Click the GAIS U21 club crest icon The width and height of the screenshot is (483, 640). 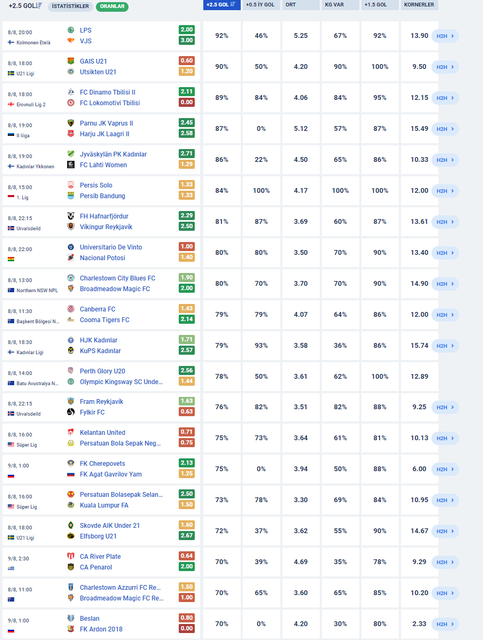click(x=71, y=61)
